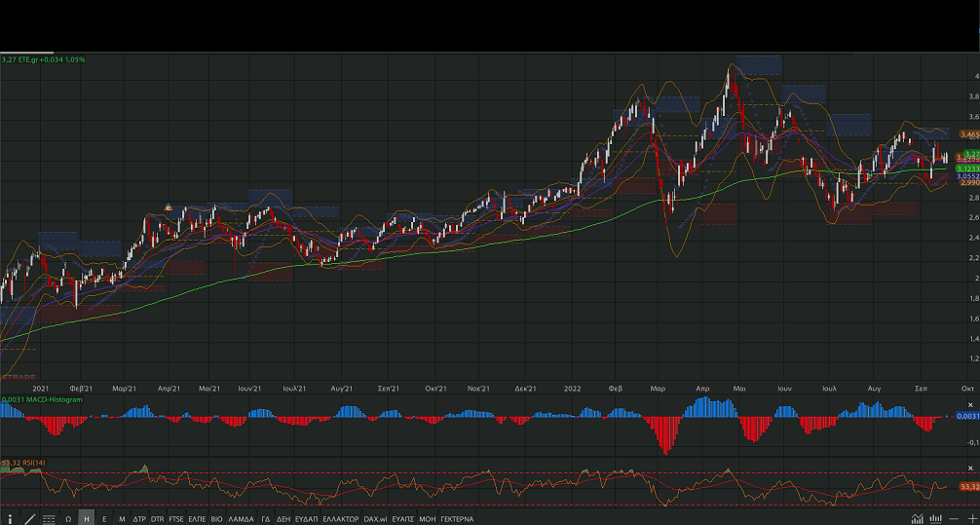Open the ΜΟΗ symbol tab
980x525 pixels.
[x=428, y=519]
